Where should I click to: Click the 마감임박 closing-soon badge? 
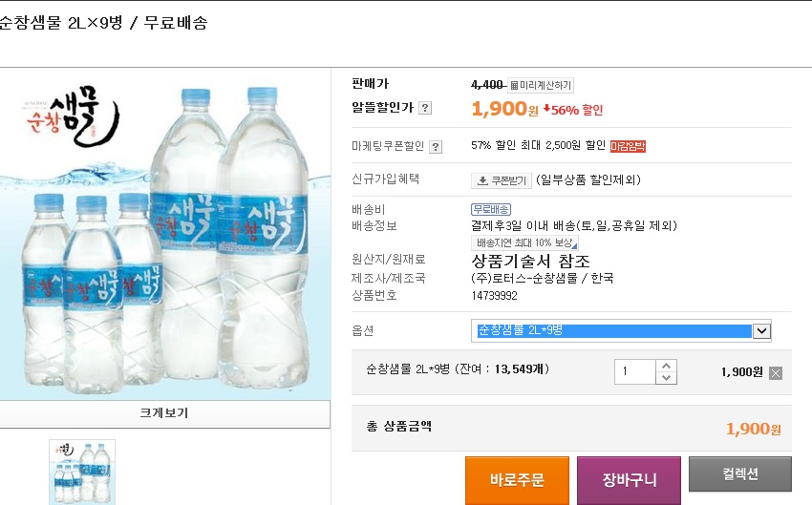point(628,146)
